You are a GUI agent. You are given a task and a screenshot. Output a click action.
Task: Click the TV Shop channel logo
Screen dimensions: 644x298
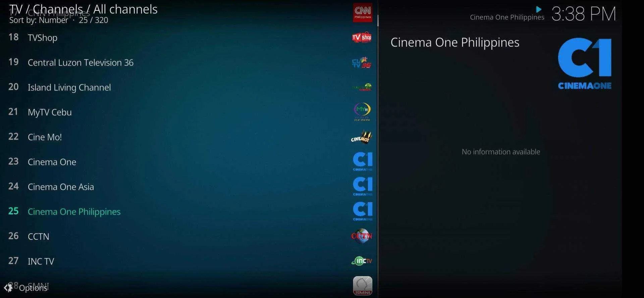362,37
